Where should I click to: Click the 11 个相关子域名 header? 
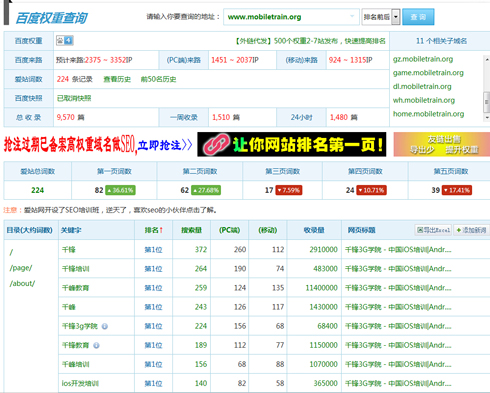(x=441, y=41)
